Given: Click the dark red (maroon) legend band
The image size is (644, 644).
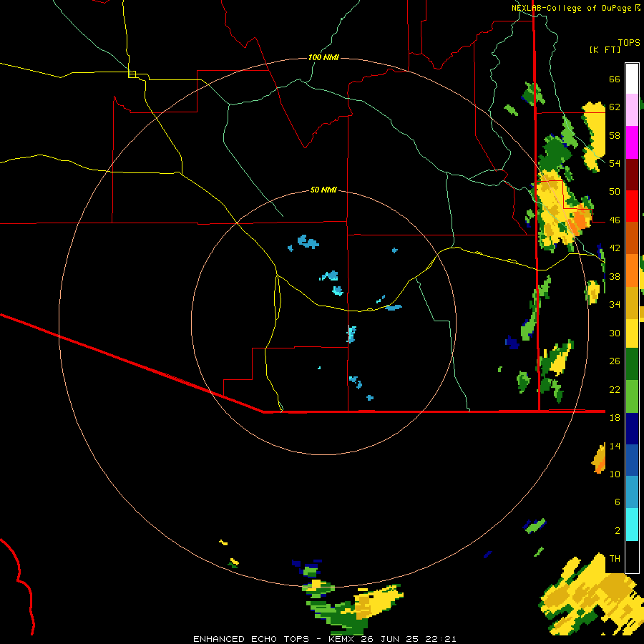Looking at the screenshot, I should (632, 174).
